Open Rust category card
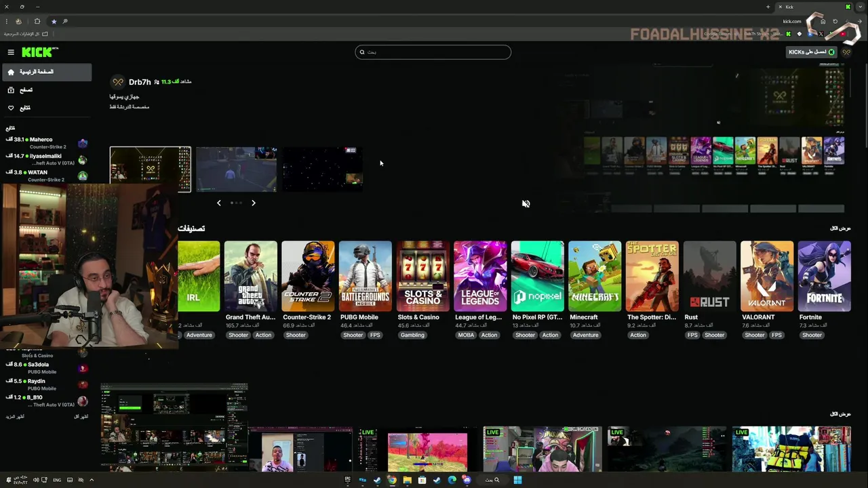This screenshot has height=488, width=868. [710, 276]
